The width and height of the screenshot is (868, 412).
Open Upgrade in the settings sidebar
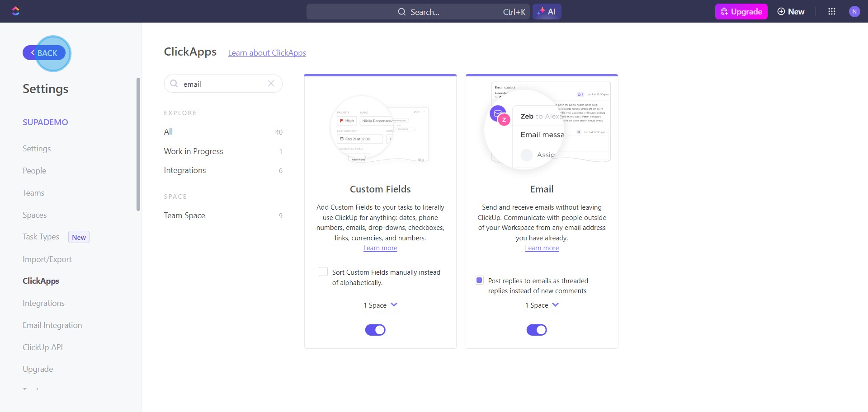pyautogui.click(x=38, y=369)
